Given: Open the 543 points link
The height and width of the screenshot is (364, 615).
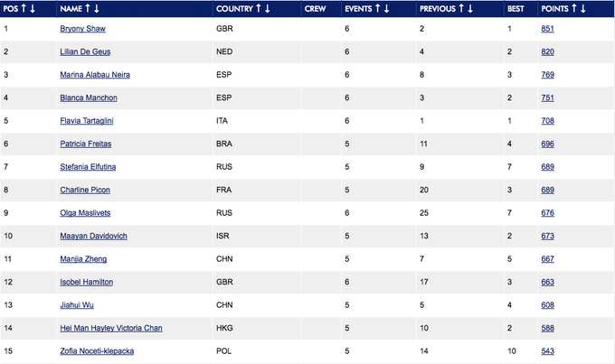Looking at the screenshot, I should pos(547,351).
